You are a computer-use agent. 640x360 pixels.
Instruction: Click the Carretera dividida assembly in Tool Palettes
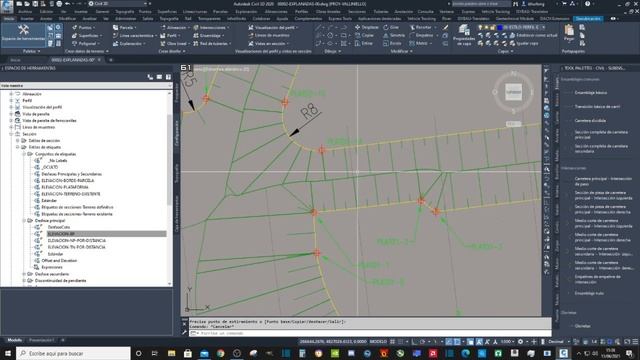(x=590, y=120)
